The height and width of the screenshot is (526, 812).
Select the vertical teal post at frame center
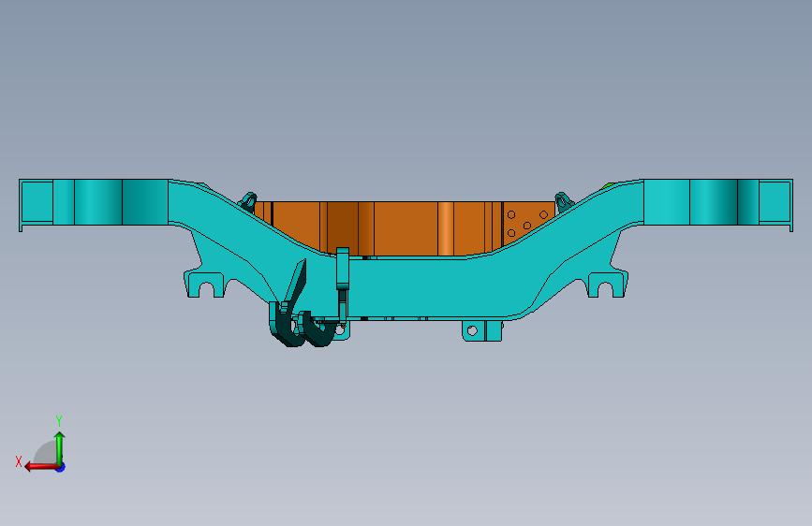[x=342, y=269]
